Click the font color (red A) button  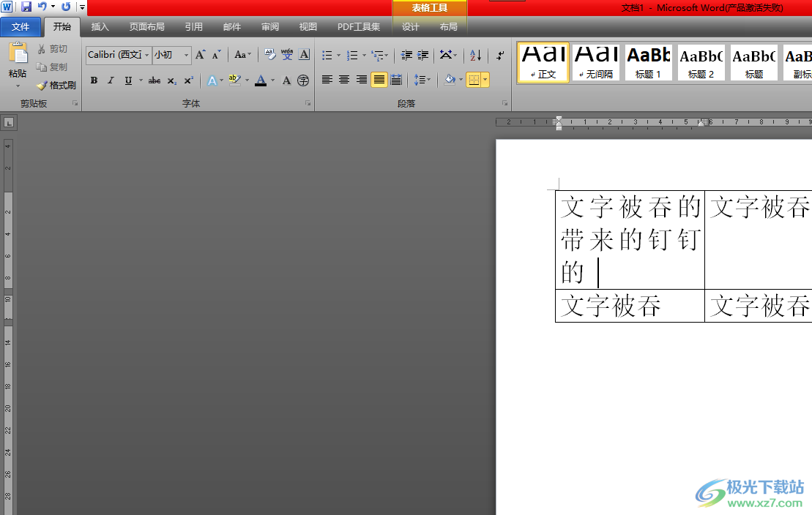pyautogui.click(x=261, y=80)
